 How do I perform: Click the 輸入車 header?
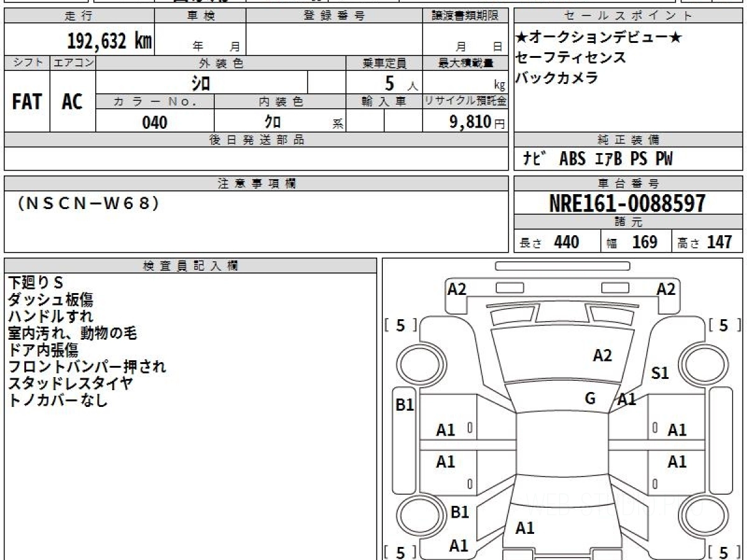pos(384,101)
